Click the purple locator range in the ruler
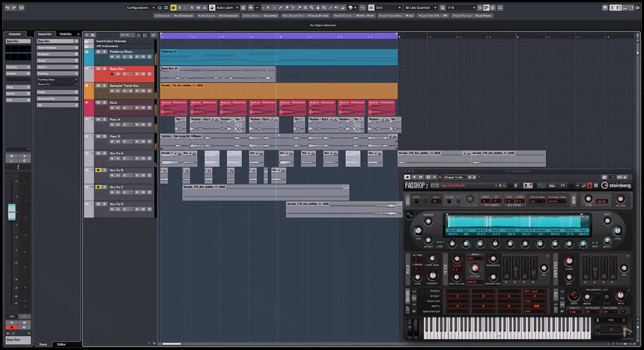Image resolution: width=644 pixels, height=350 pixels. point(279,36)
